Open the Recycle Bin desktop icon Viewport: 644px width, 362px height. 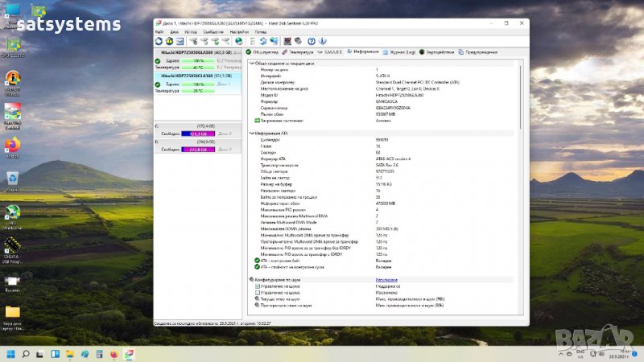12,178
